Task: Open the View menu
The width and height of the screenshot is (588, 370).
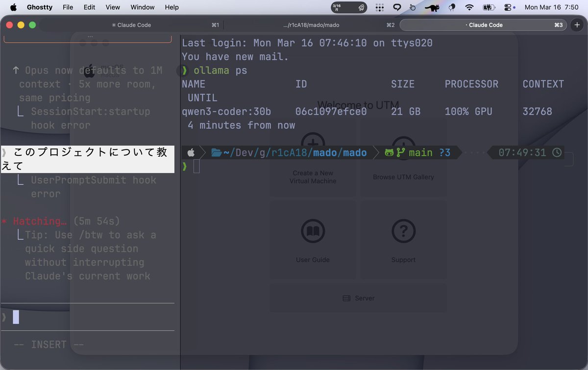Action: pyautogui.click(x=113, y=7)
